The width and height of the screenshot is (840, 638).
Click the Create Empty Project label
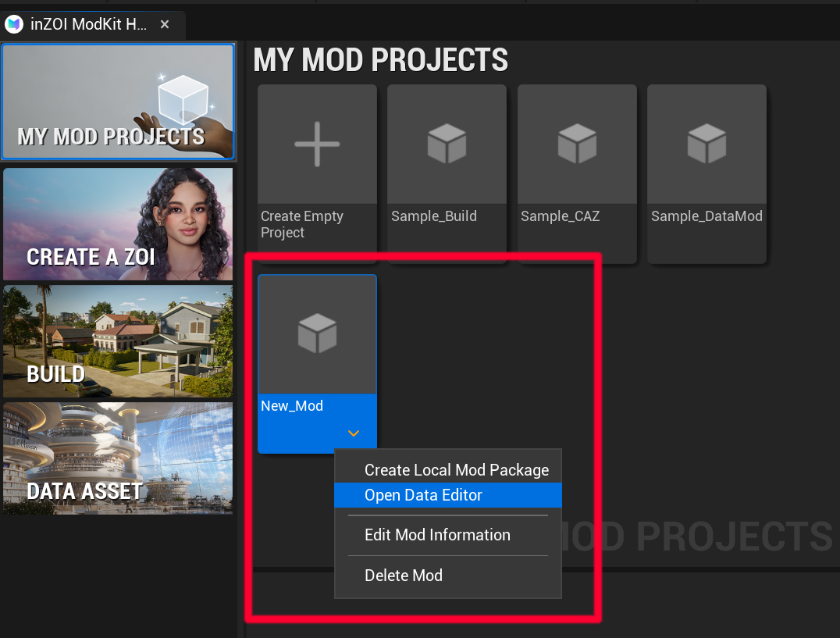302,224
